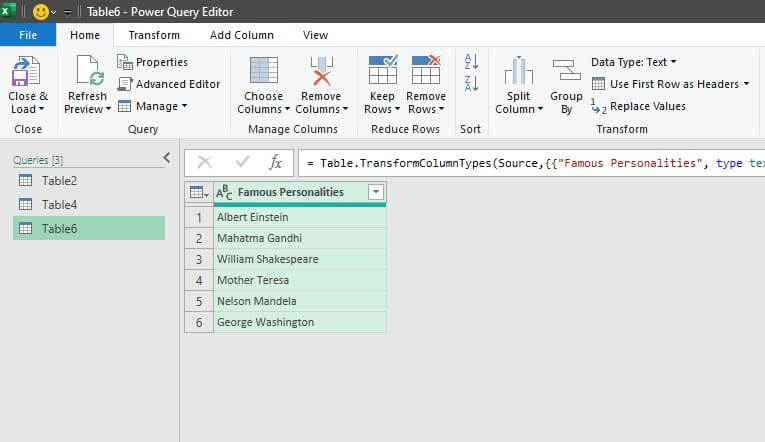Click the Remove Rows icon

click(426, 70)
